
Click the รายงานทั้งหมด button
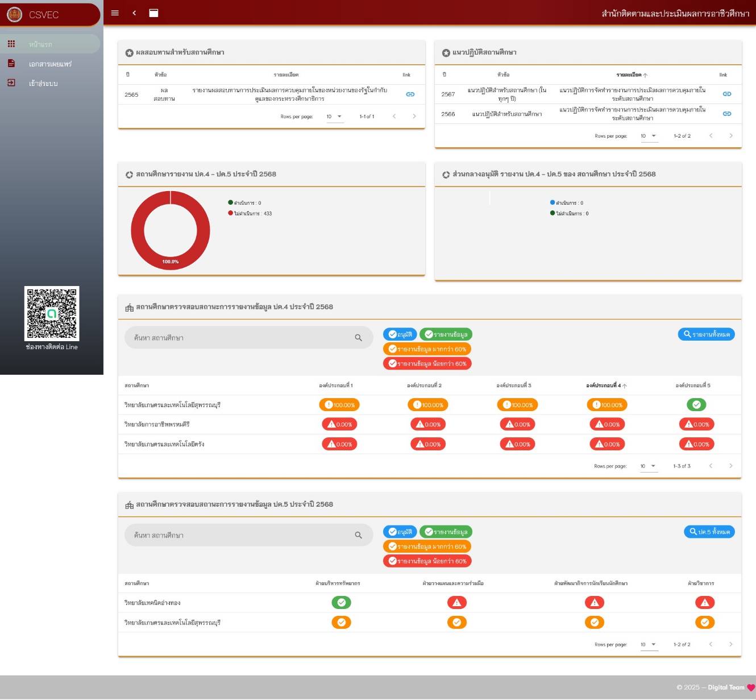coord(706,334)
